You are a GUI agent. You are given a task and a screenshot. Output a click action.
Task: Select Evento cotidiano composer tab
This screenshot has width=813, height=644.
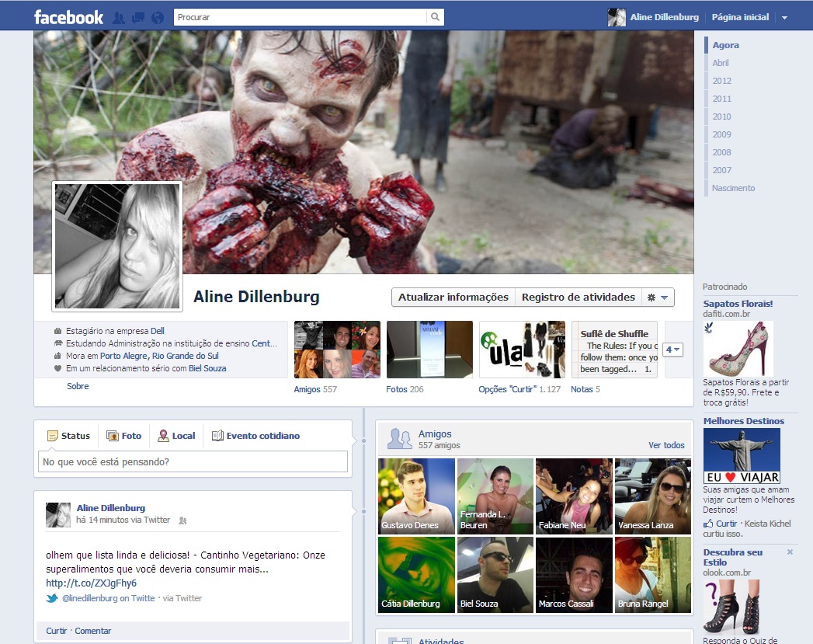pyautogui.click(x=255, y=436)
